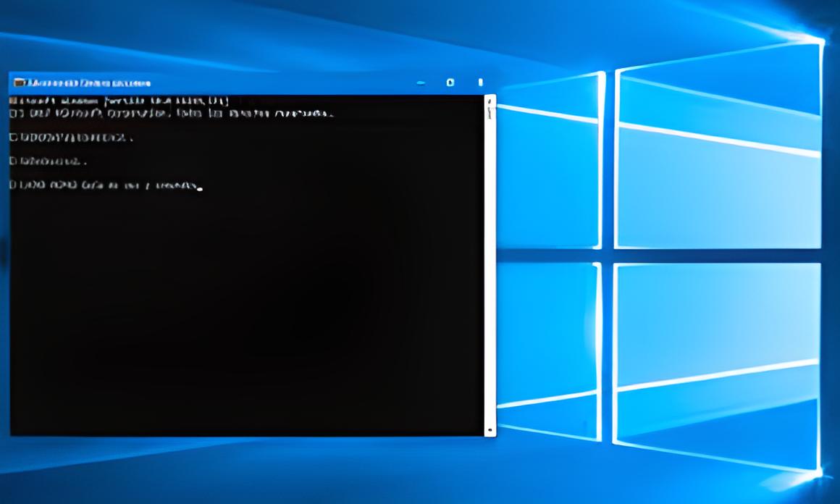The height and width of the screenshot is (504, 840).
Task: Click the third console output line
Action: pyautogui.click(x=71, y=137)
